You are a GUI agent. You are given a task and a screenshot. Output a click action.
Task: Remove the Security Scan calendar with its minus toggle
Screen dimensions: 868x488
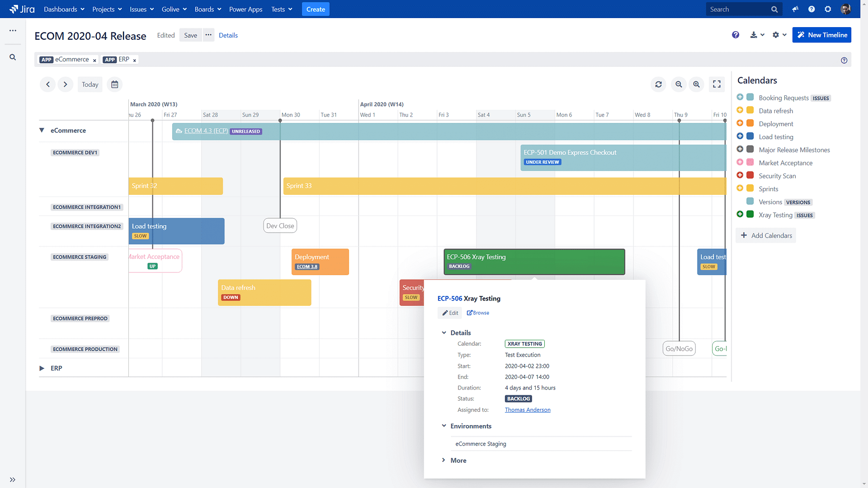740,175
